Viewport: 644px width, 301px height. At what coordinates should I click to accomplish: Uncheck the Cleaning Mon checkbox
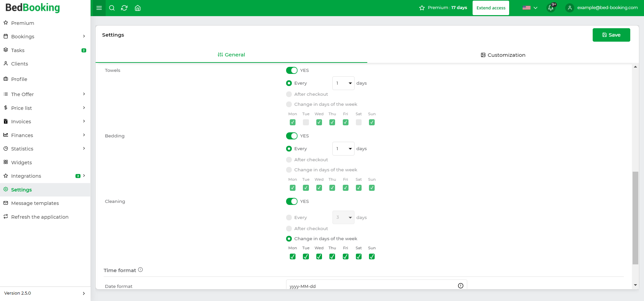pos(292,256)
